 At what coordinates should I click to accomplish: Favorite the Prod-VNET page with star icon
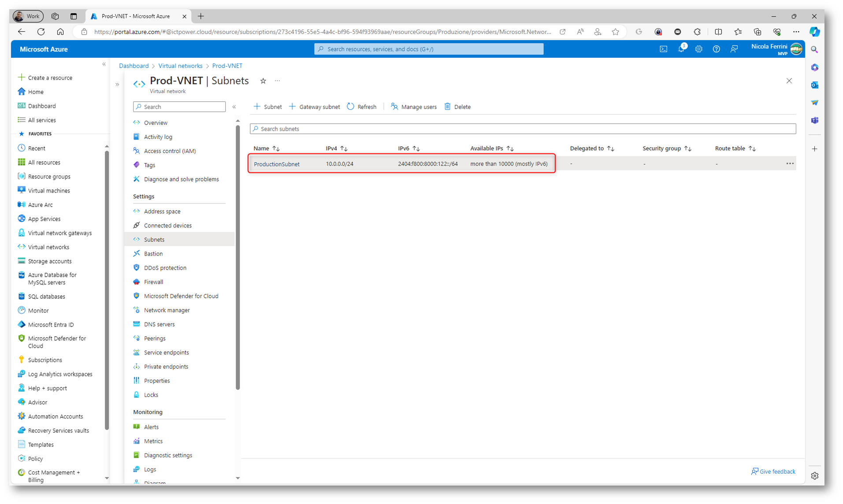(x=263, y=81)
